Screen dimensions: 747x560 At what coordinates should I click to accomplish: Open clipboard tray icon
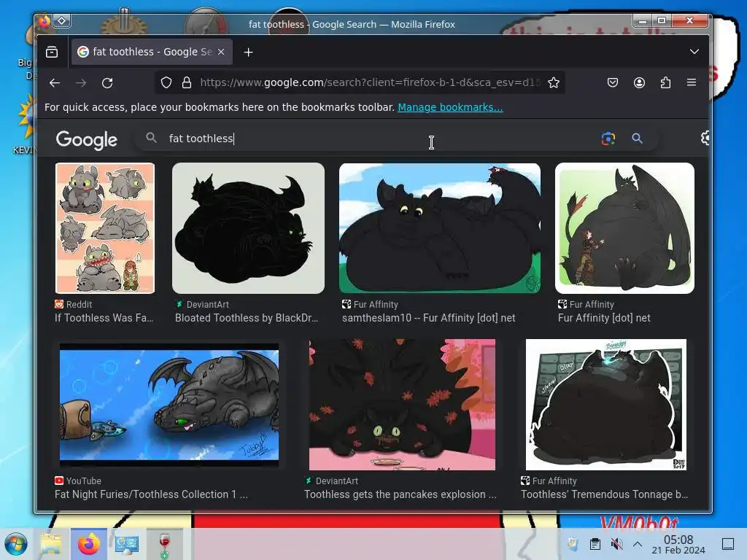tap(595, 544)
